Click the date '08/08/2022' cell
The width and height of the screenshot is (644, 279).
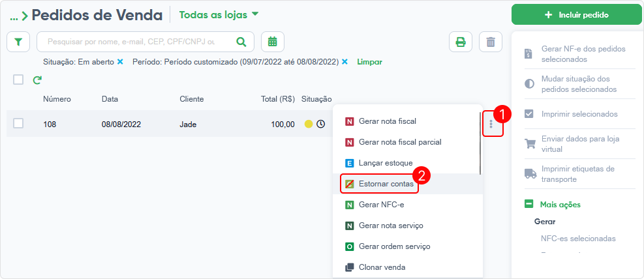121,124
